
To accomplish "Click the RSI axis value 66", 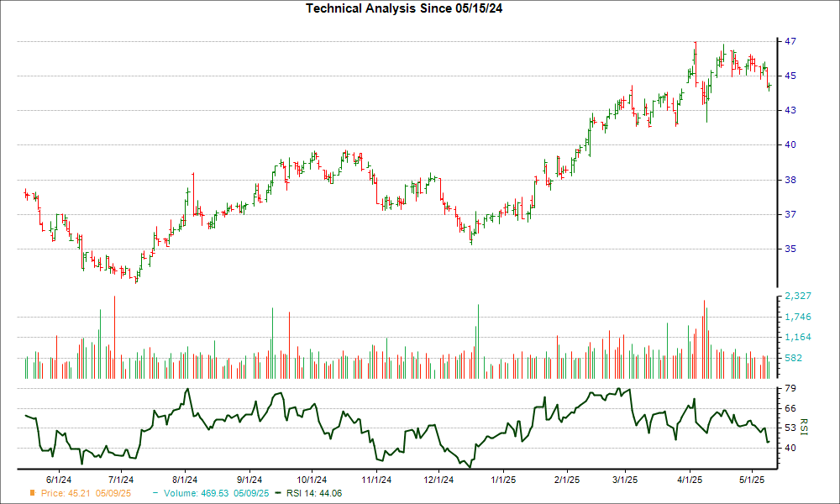I will (790, 408).
